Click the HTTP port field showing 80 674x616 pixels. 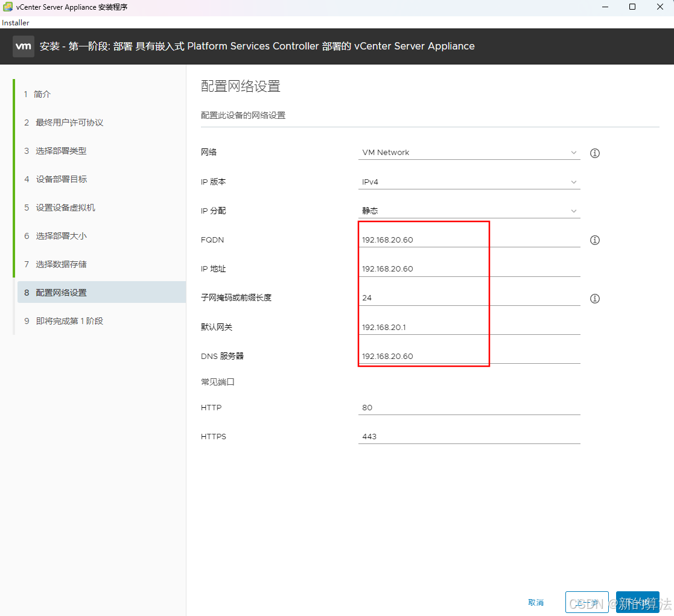click(469, 407)
